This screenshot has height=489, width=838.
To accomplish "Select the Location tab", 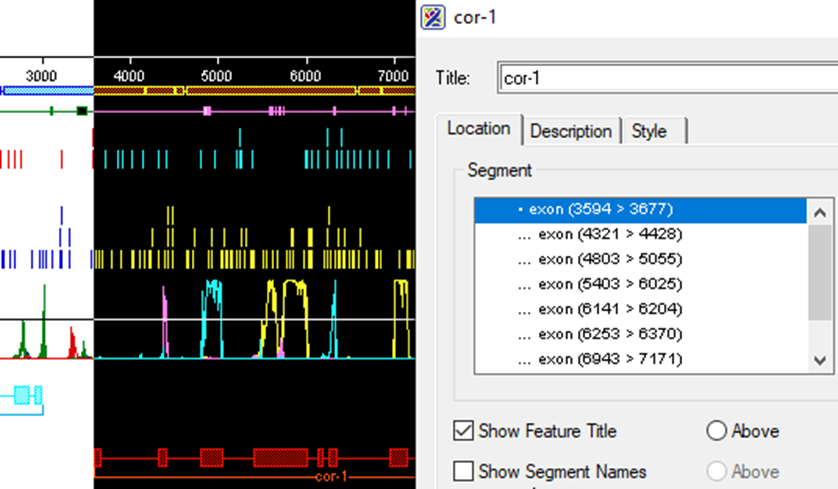I will (478, 129).
